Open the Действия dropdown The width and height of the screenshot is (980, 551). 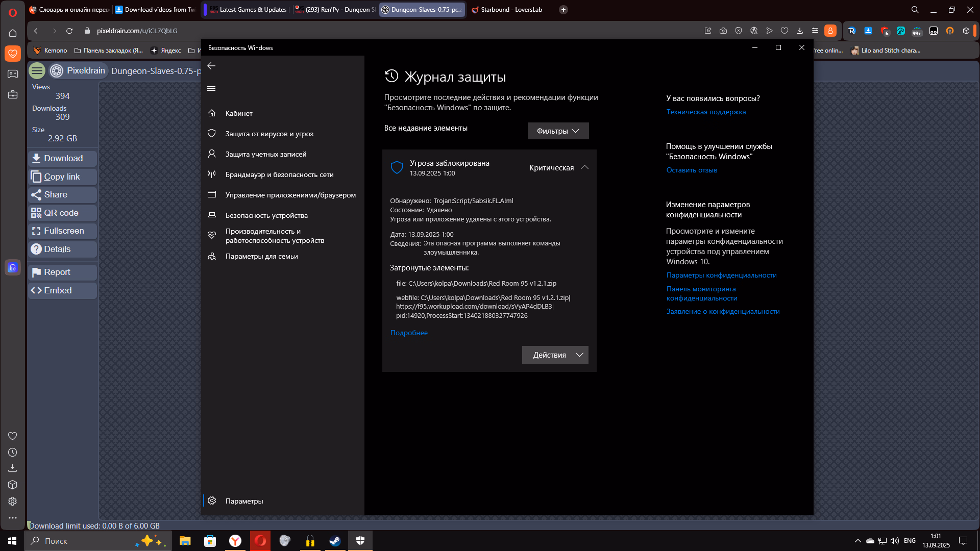(555, 355)
